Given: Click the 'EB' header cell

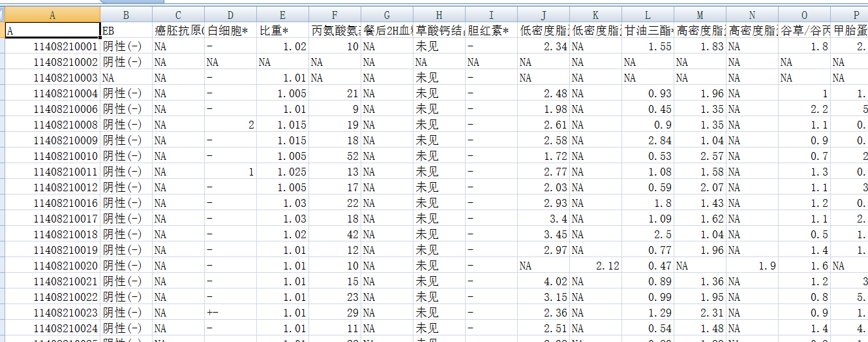Looking at the screenshot, I should pos(126,31).
